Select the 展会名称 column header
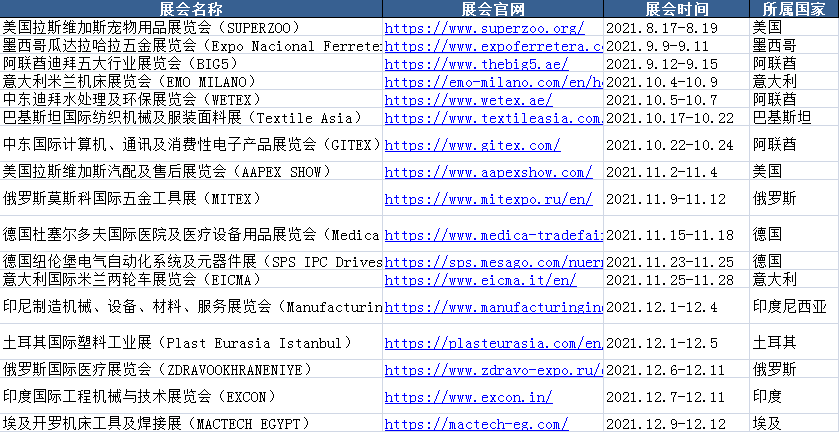Screen dimensions: 839x432 coord(191,9)
